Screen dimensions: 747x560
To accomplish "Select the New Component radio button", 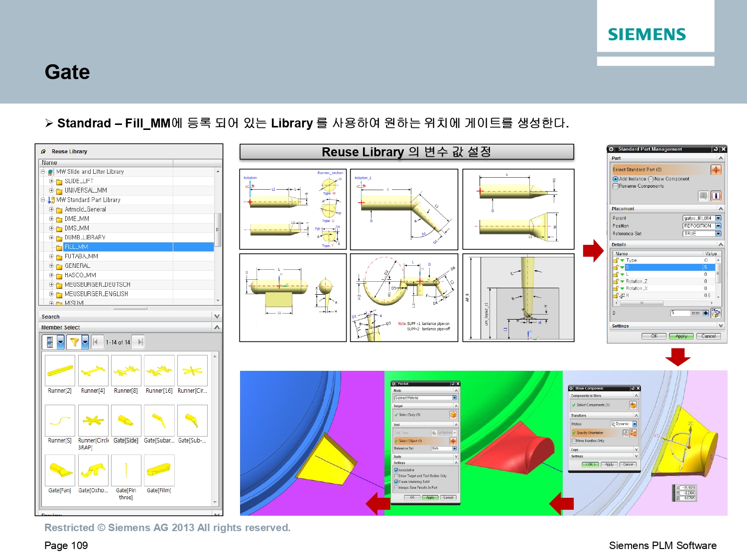I will coord(651,179).
